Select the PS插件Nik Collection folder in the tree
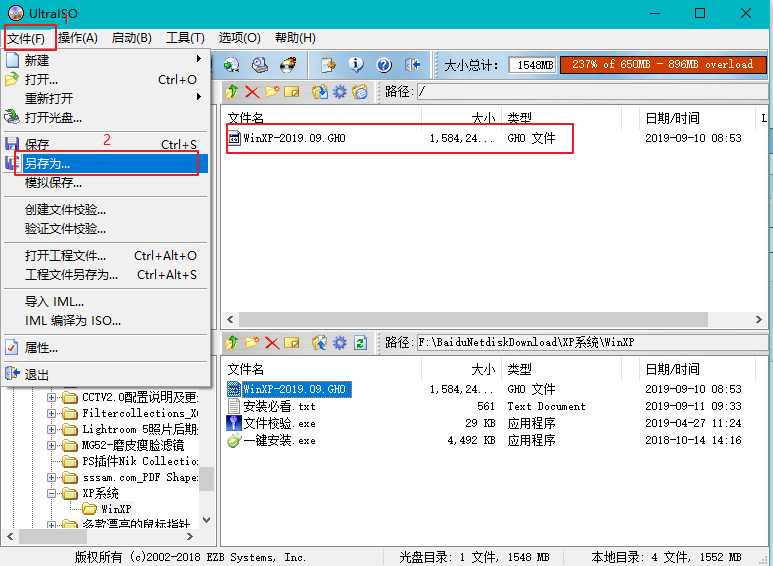Viewport: 773px width, 566px height. point(140,461)
